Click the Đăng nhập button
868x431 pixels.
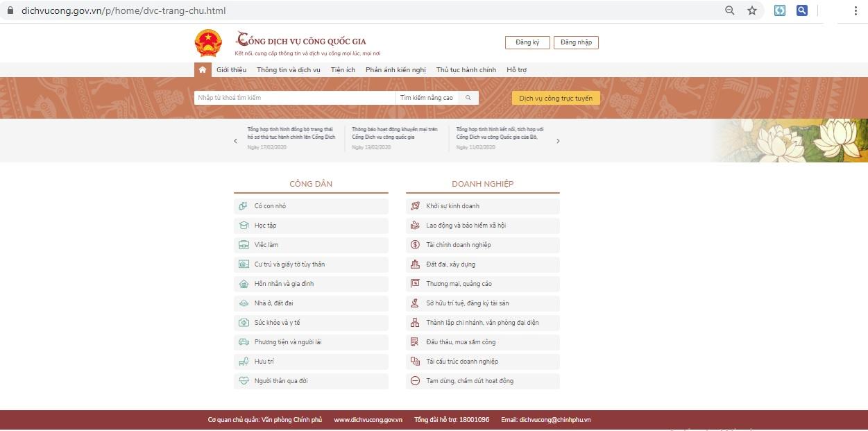[x=576, y=42]
